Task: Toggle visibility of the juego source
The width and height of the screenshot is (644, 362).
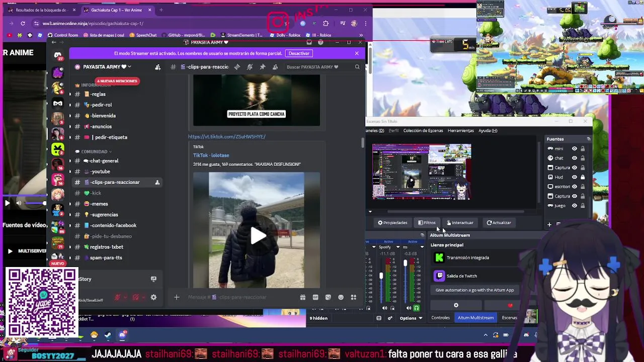Action: pos(574,206)
